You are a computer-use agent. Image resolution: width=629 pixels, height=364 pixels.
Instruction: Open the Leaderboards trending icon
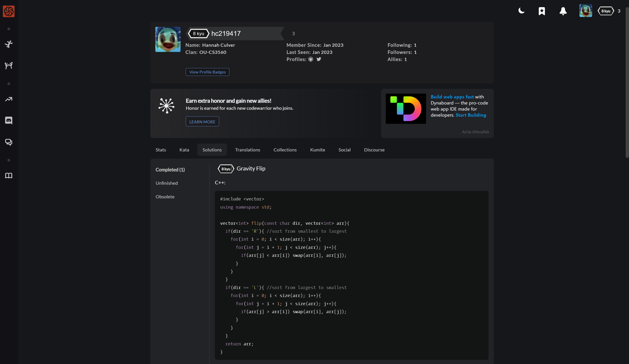[9, 99]
